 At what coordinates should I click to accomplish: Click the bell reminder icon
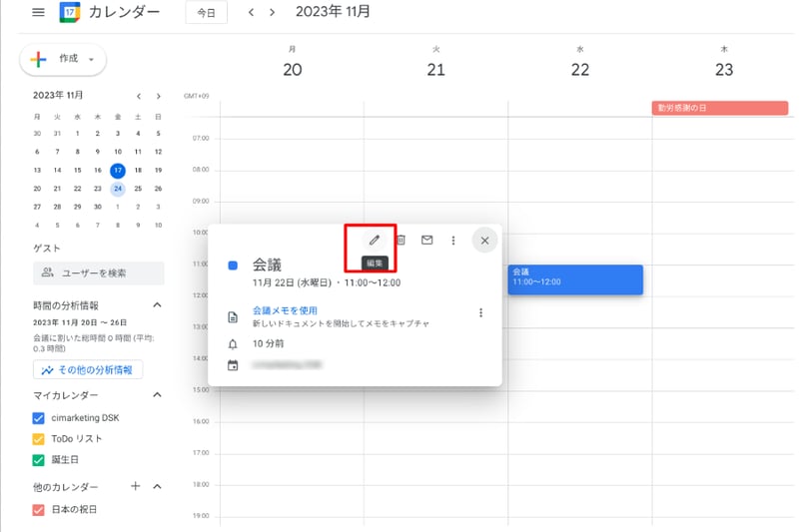pyautogui.click(x=233, y=344)
